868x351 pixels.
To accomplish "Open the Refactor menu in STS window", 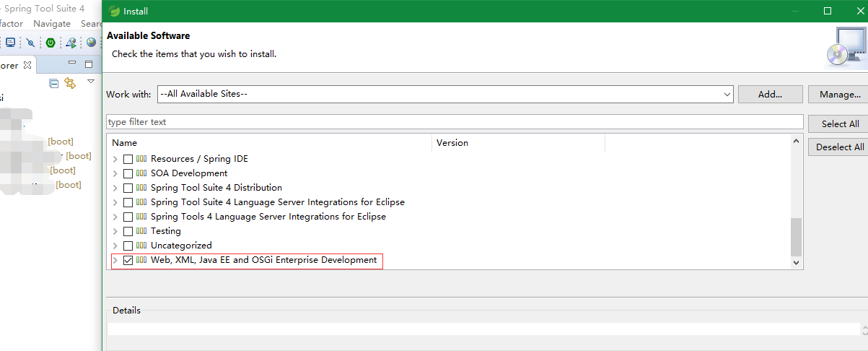I will tap(12, 24).
